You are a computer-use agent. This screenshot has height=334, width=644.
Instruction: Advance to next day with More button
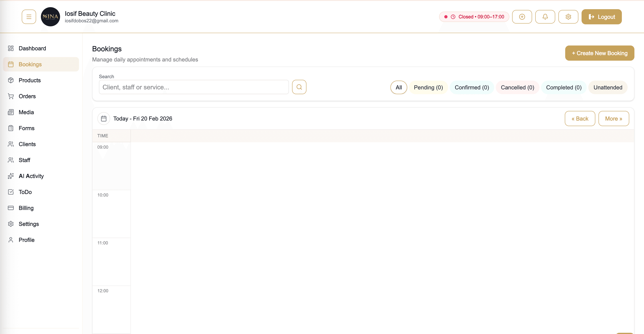click(x=614, y=119)
